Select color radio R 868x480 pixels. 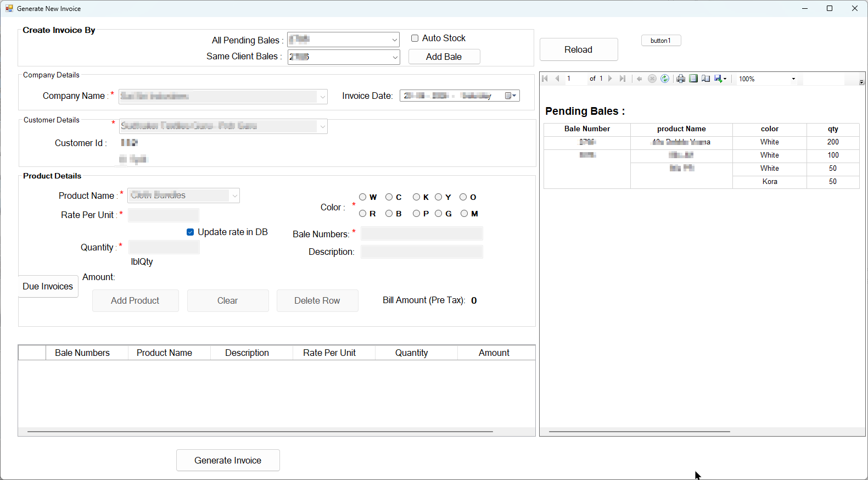(362, 213)
